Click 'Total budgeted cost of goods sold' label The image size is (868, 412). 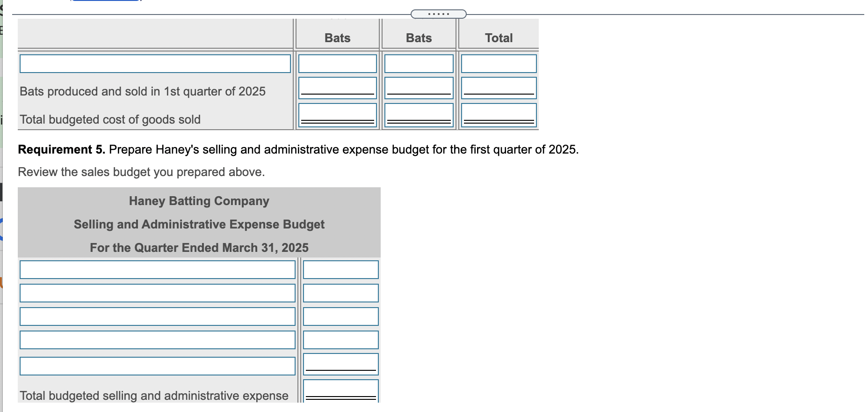[110, 119]
